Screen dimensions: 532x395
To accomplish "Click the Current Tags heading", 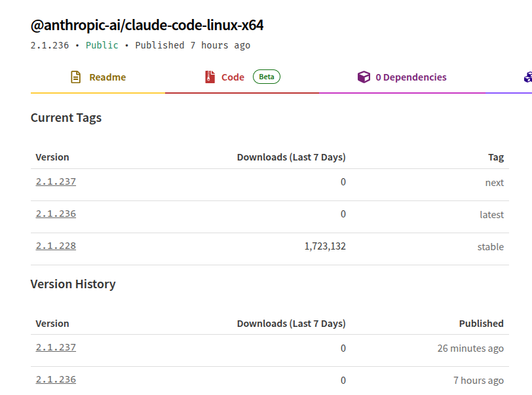I will point(66,118).
